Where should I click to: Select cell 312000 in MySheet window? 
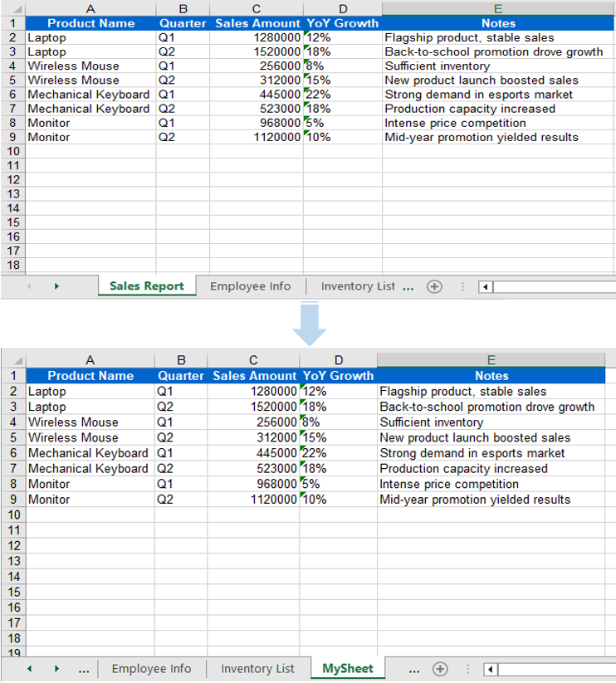tap(253, 437)
